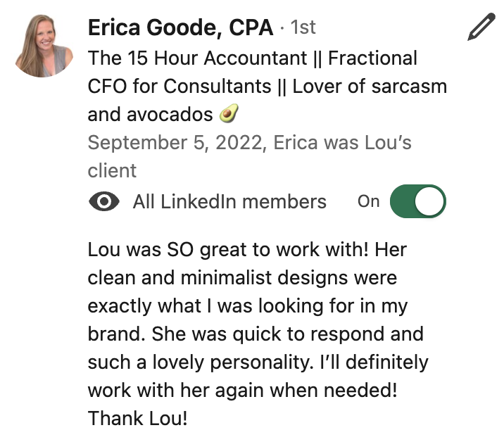Click the "All LinkedIn members" visibility label
Viewport: 504px width, 442px height.
pyautogui.click(x=229, y=202)
